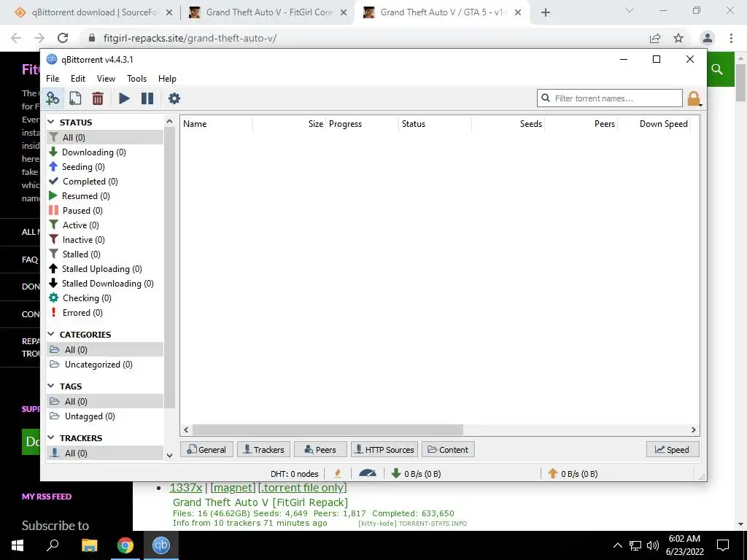747x560 pixels.
Task: Click the Filter torrent names search field
Action: tap(610, 98)
